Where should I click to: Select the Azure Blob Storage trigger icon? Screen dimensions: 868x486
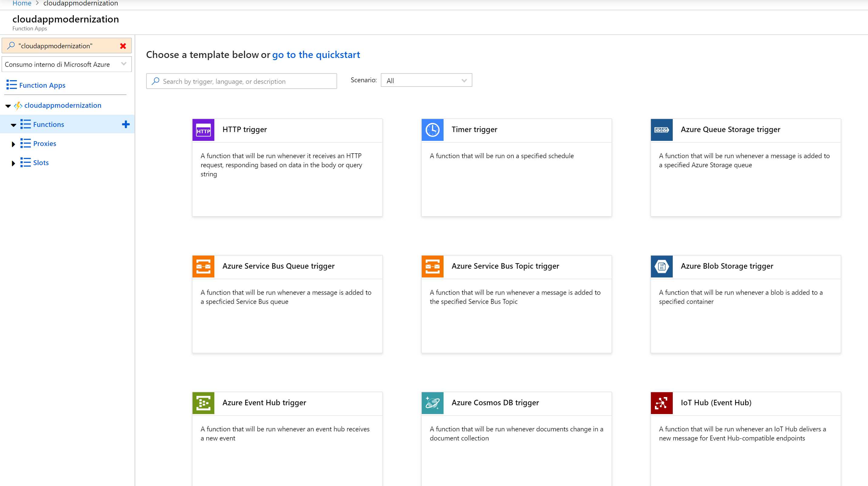[x=662, y=267]
